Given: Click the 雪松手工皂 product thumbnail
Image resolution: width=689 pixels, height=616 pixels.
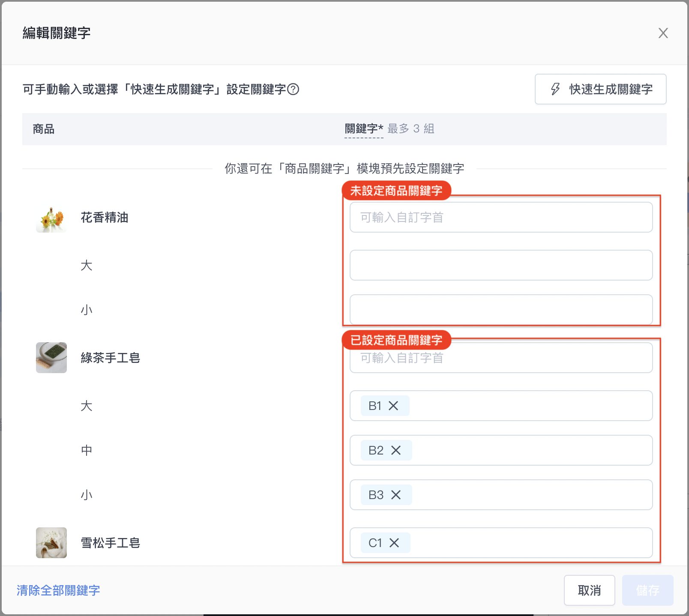Looking at the screenshot, I should pos(51,543).
